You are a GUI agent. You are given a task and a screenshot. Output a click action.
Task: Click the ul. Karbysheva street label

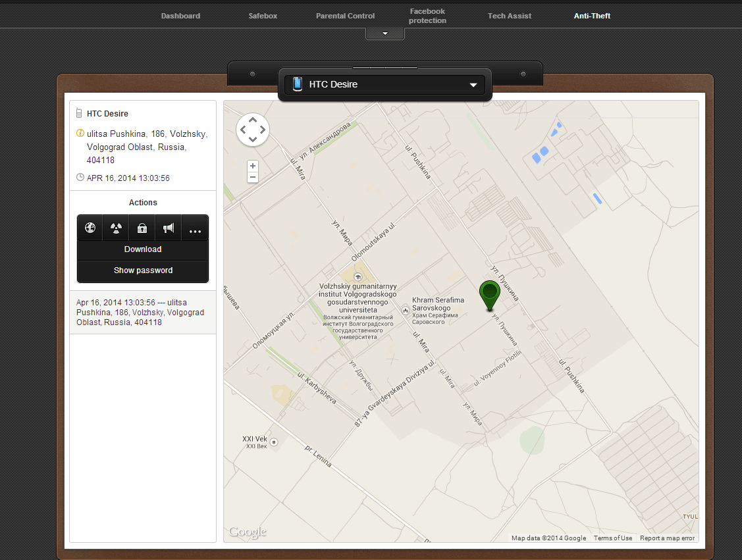[x=317, y=388]
